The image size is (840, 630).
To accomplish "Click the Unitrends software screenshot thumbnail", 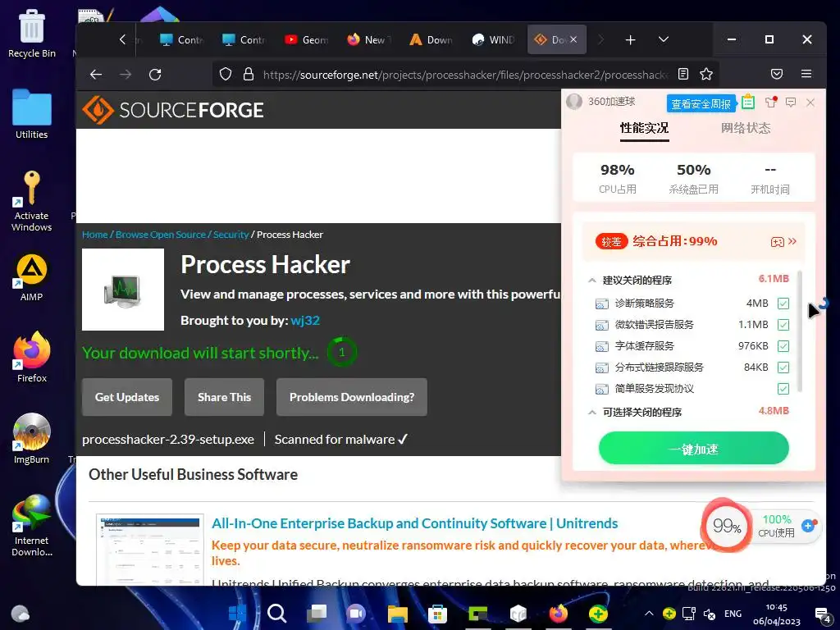I will [150, 550].
